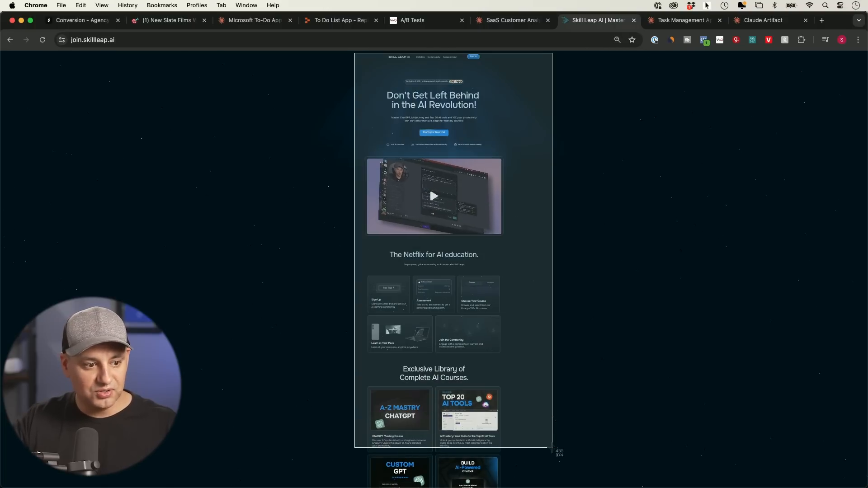Open the File menu
868x488 pixels.
click(61, 5)
